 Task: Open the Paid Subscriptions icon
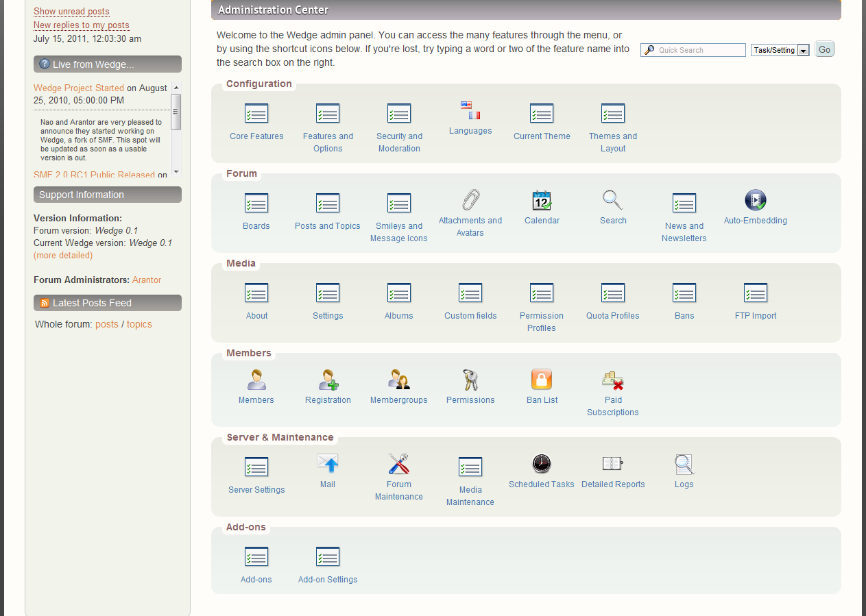tap(612, 380)
